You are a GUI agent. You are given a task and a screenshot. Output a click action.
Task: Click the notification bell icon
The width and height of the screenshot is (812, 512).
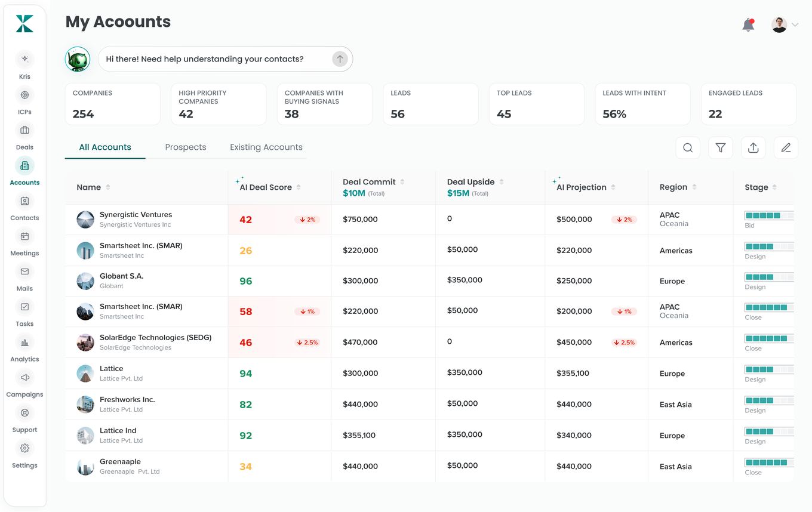[748, 25]
